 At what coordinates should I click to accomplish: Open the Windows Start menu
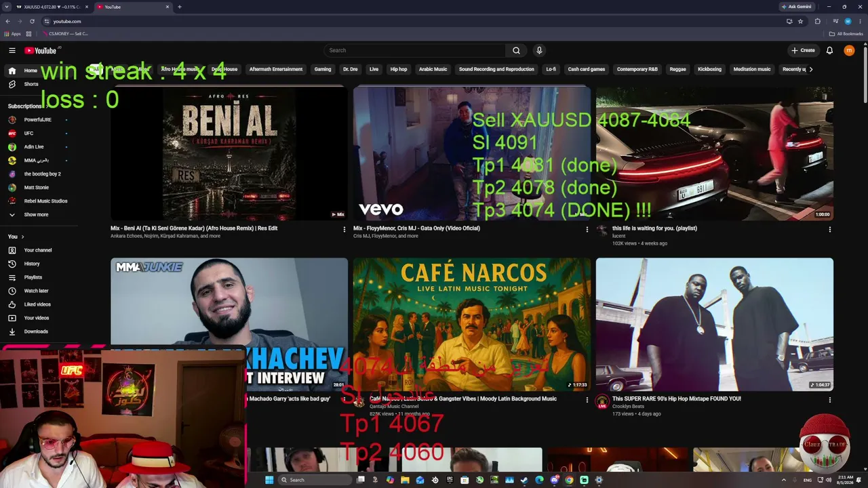(x=269, y=480)
